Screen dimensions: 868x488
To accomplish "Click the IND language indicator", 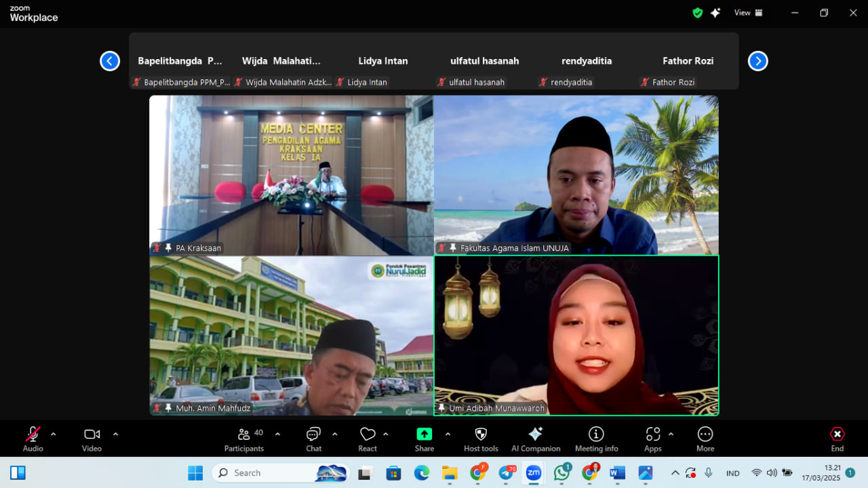I will pyautogui.click(x=733, y=473).
